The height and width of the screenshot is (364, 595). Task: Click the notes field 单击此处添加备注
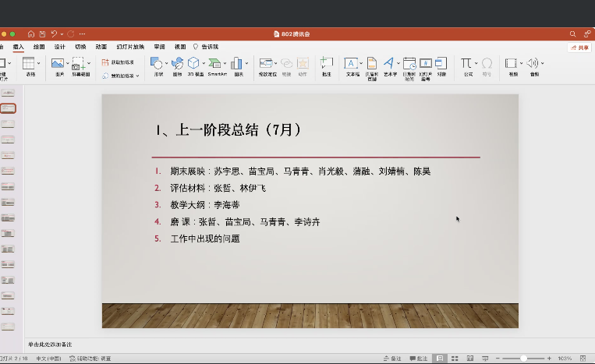50,344
